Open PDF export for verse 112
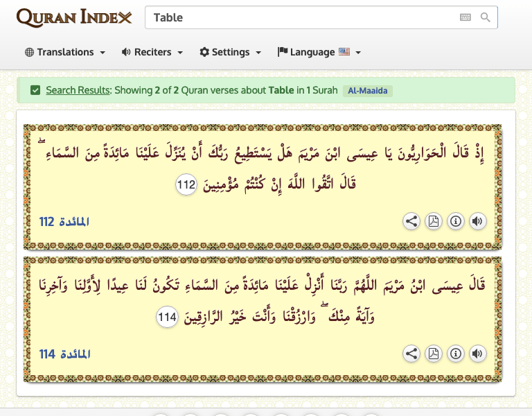 click(434, 221)
